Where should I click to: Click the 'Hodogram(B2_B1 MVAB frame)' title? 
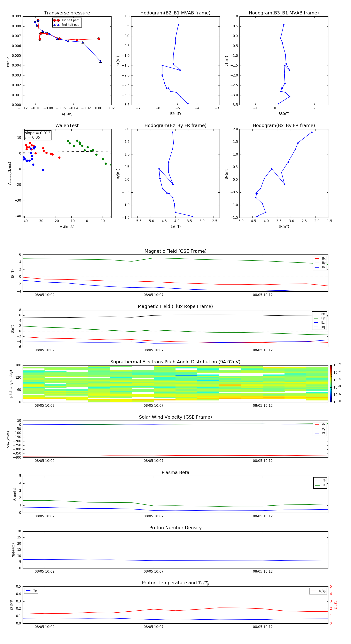tap(175, 13)
